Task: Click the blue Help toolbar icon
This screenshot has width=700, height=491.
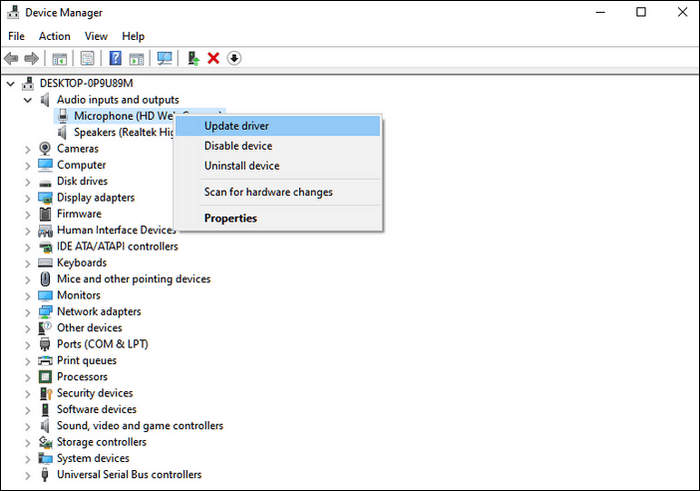Action: tap(115, 58)
